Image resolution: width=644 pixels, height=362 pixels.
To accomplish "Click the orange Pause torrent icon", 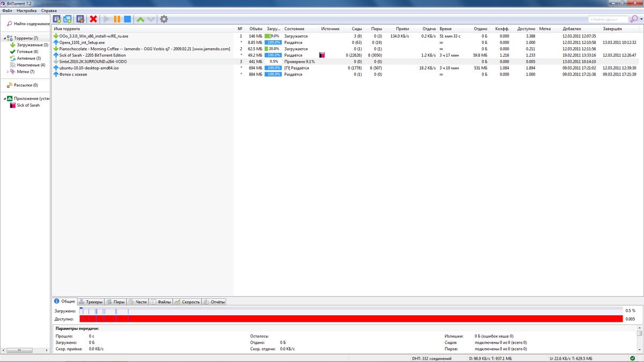I will [x=116, y=19].
